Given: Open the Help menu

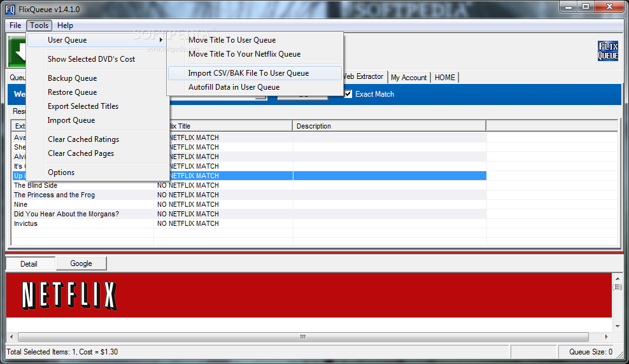Looking at the screenshot, I should click(x=65, y=25).
